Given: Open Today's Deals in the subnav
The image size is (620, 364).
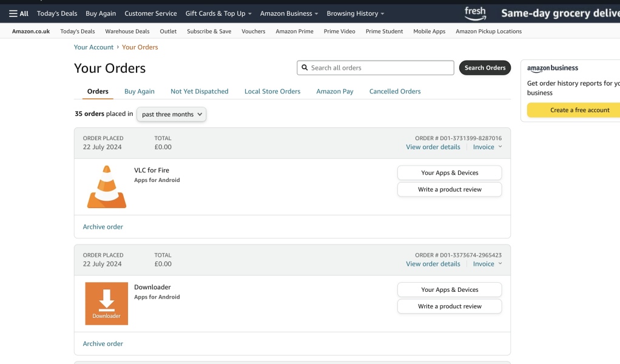Looking at the screenshot, I should point(78,31).
